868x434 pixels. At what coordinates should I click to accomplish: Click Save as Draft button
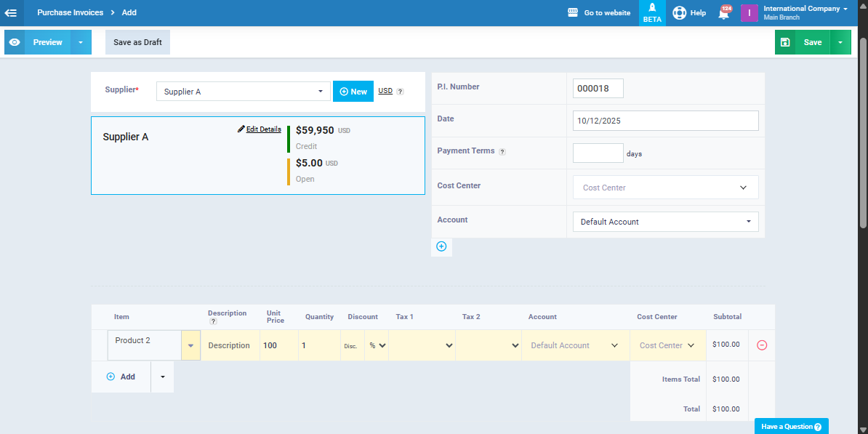pos(137,42)
